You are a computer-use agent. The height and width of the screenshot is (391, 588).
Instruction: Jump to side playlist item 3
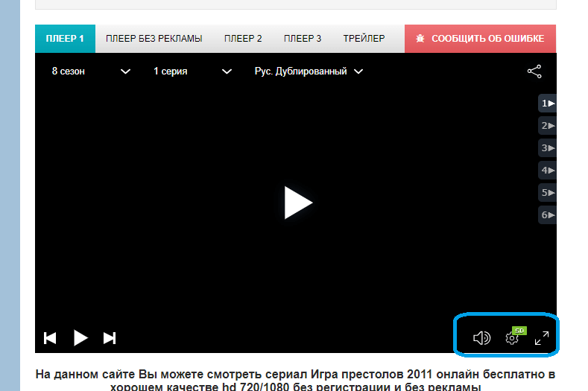548,148
